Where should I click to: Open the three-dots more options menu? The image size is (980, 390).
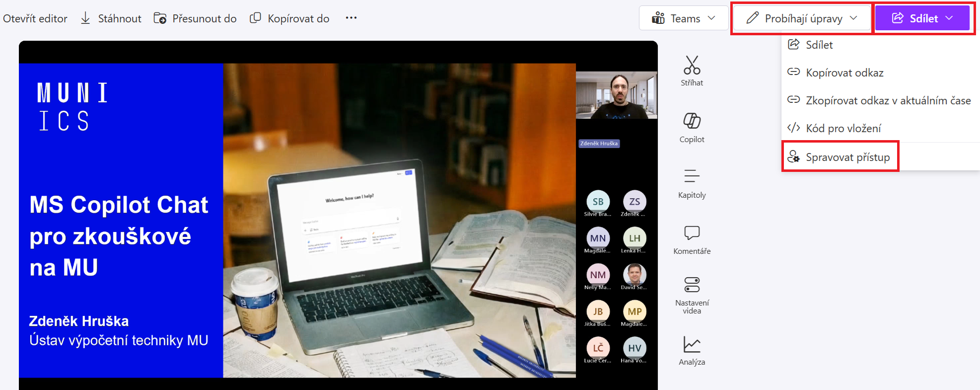[351, 18]
